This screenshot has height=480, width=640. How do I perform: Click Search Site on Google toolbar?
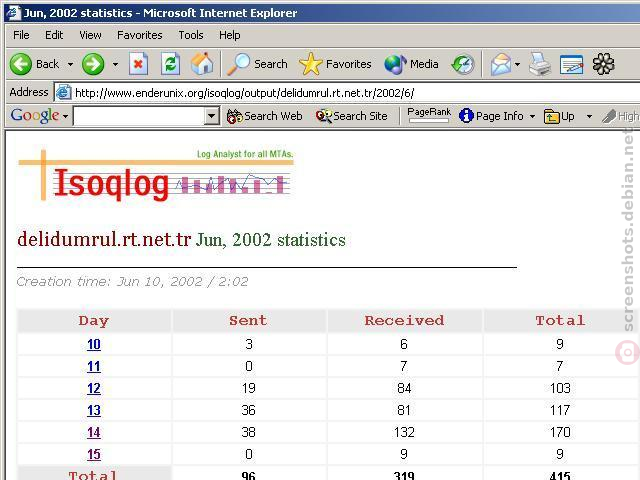click(x=351, y=116)
